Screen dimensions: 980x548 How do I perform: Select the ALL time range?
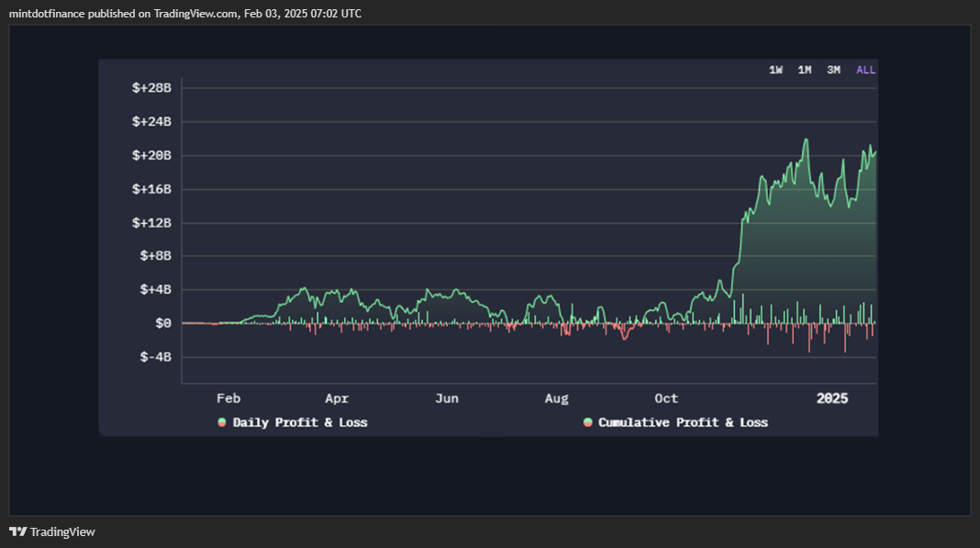865,70
